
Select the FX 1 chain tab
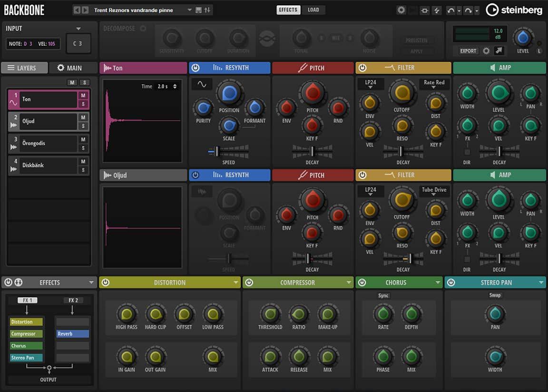tap(27, 300)
